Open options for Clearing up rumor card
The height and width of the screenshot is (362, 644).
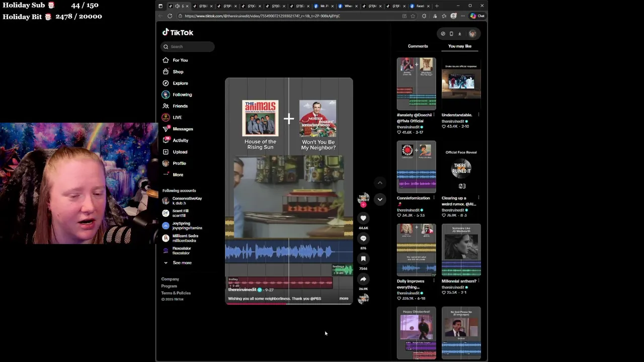click(x=478, y=198)
